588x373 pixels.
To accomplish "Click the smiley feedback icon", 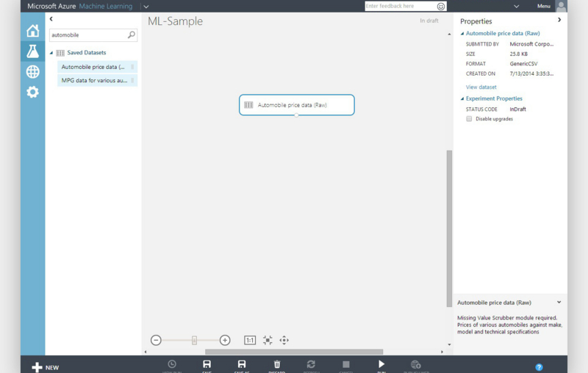I will (x=441, y=7).
